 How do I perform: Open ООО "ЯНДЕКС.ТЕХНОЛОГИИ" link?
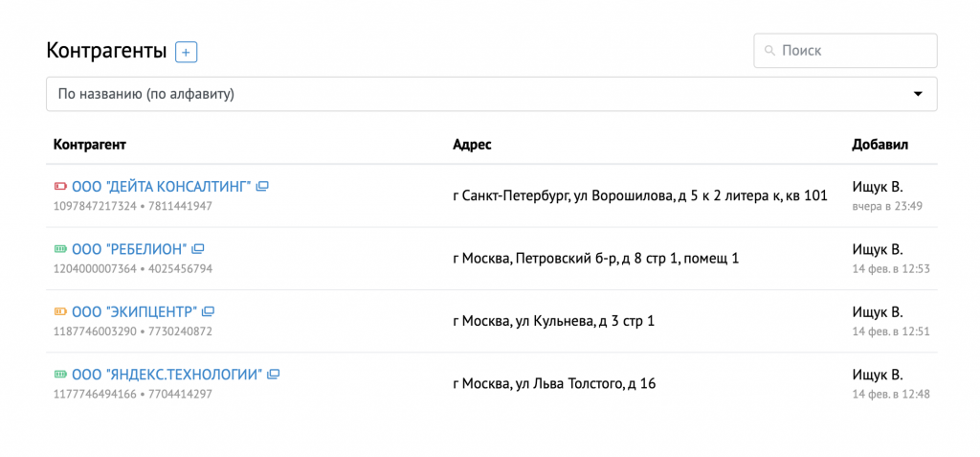[167, 375]
